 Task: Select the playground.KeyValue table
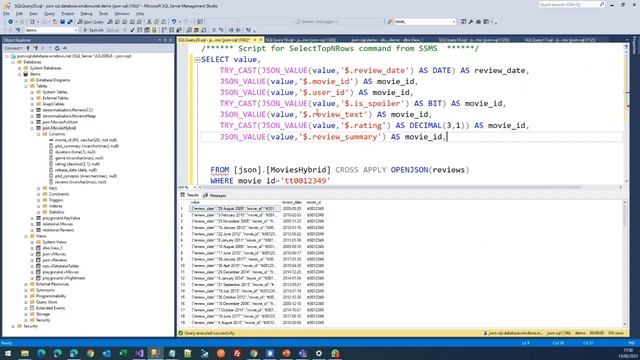pos(61,218)
